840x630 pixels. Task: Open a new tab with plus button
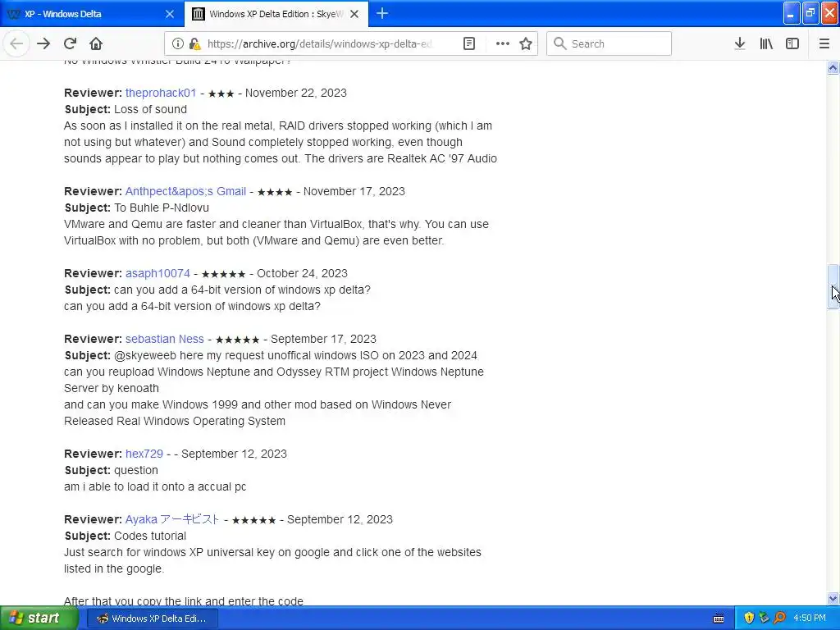pyautogui.click(x=382, y=13)
